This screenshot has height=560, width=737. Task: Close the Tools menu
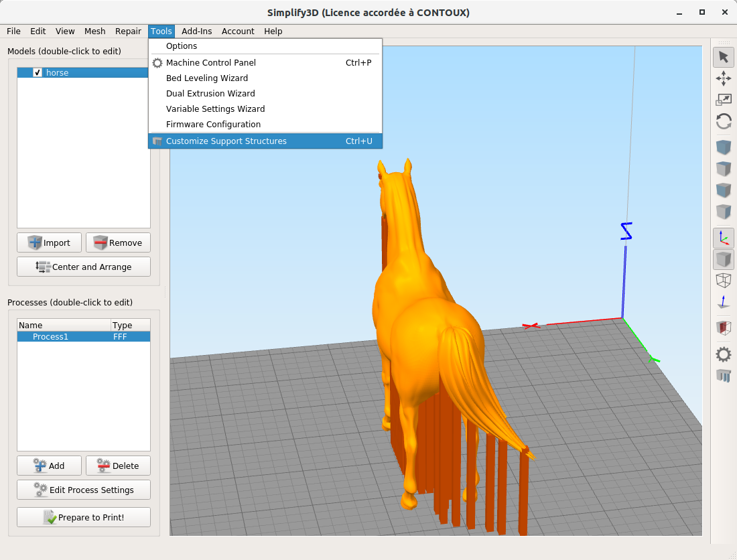click(x=161, y=31)
